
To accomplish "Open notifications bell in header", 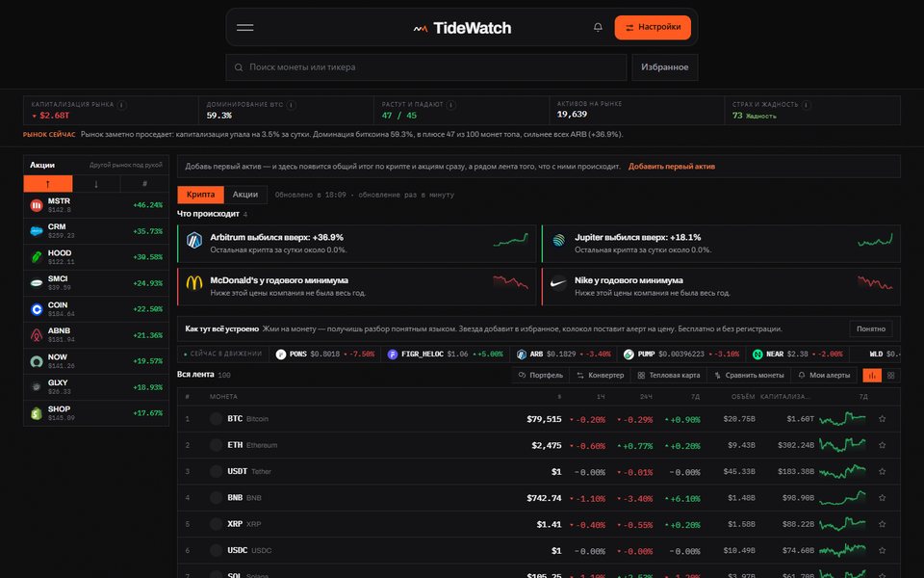I will 598,28.
